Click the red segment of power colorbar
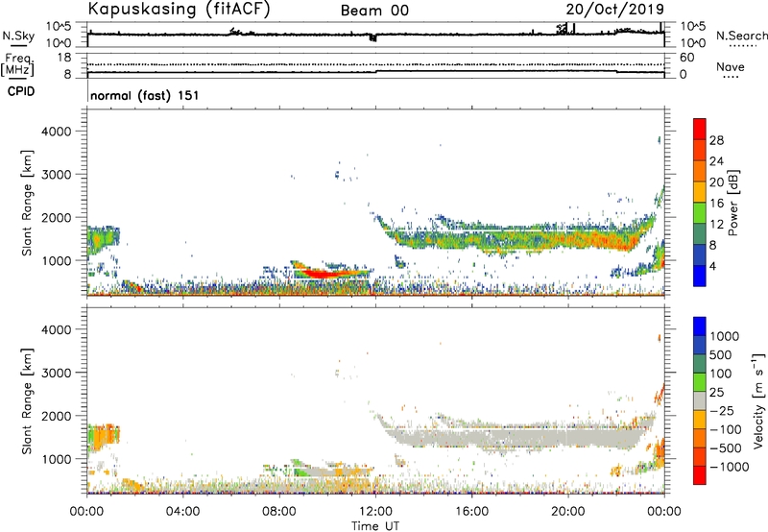768x532 pixels. click(x=700, y=129)
